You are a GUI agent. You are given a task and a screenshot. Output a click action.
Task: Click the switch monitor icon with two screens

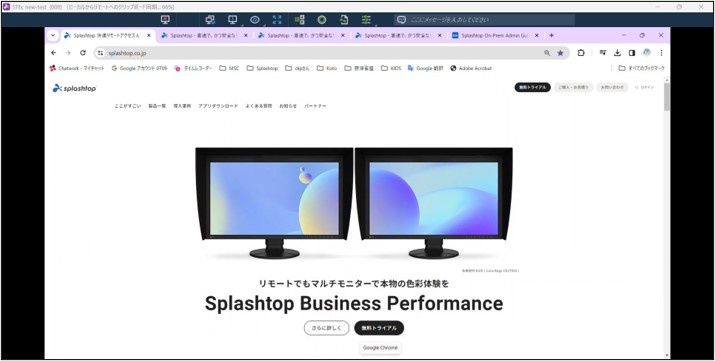click(210, 20)
